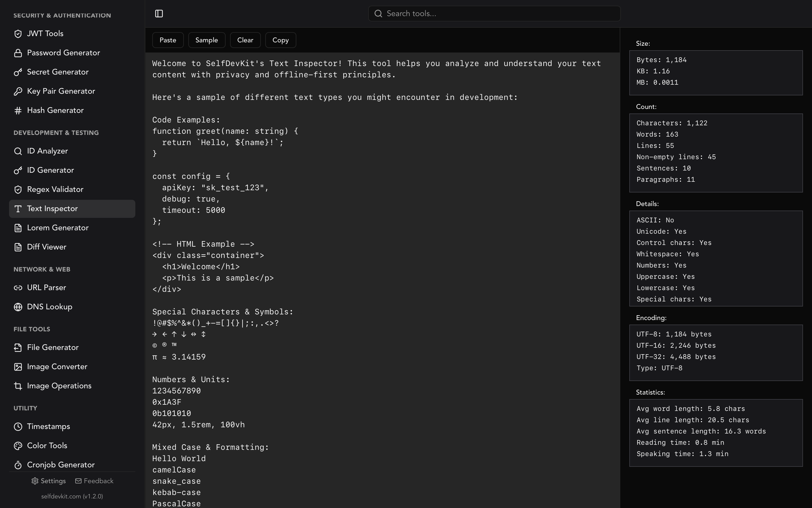Click the JWT Tools shield icon

18,34
